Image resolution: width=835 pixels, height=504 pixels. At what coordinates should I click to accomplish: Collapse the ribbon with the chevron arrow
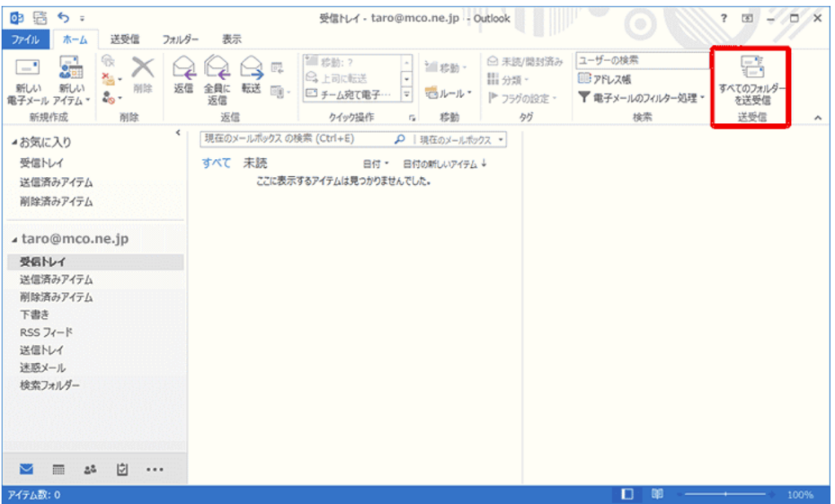[818, 117]
